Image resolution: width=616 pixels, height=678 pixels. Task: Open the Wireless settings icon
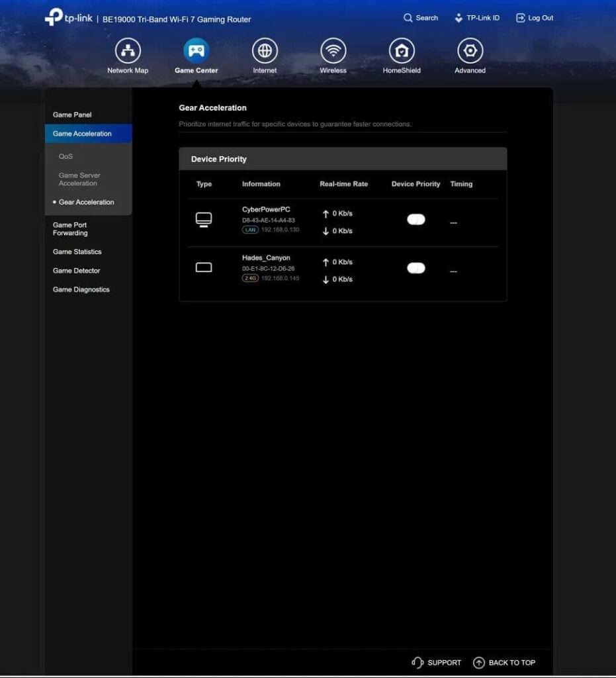click(333, 50)
